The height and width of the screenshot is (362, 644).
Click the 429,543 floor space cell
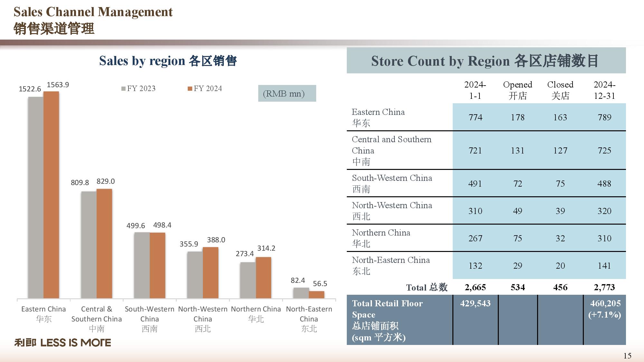[x=475, y=303]
